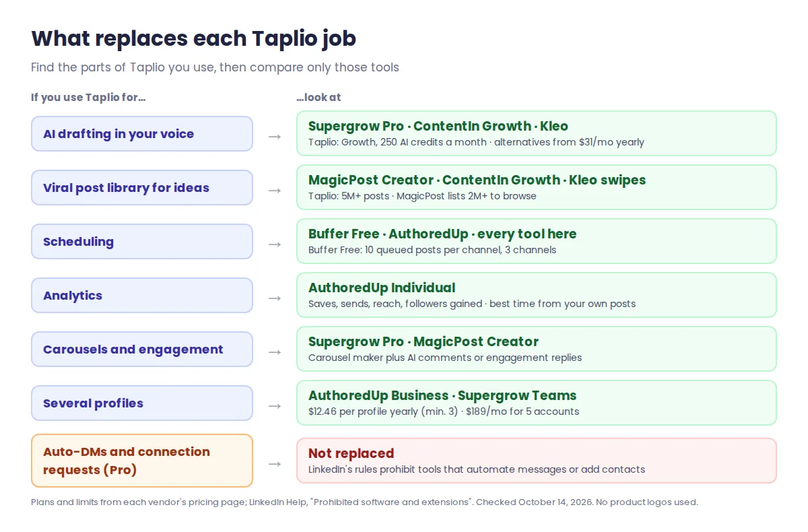Click the 'Carousel maker plus AI comments' line
Image resolution: width=808 pixels, height=532 pixels.
[x=445, y=358]
